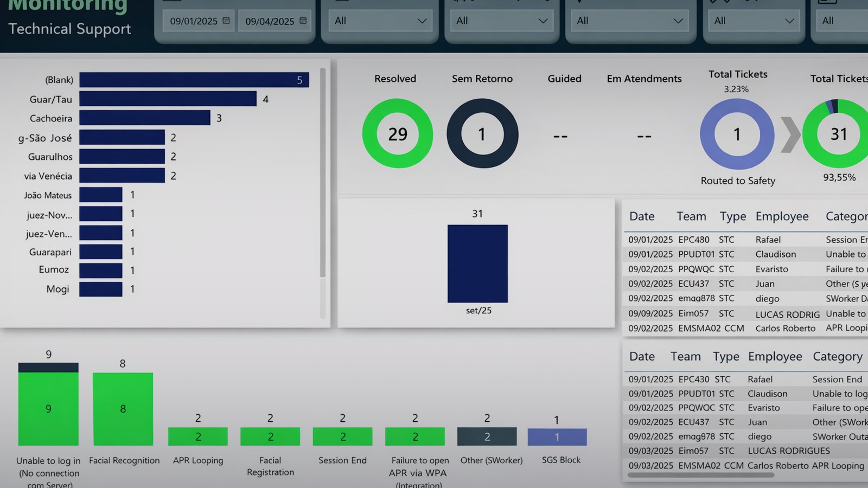
Task: Click the SGS Block column
Action: pyautogui.click(x=557, y=437)
